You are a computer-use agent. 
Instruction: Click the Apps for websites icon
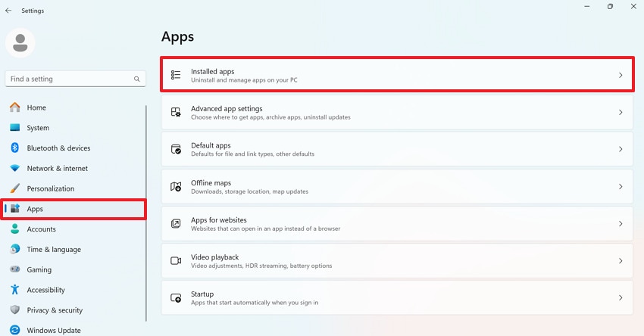[176, 223]
